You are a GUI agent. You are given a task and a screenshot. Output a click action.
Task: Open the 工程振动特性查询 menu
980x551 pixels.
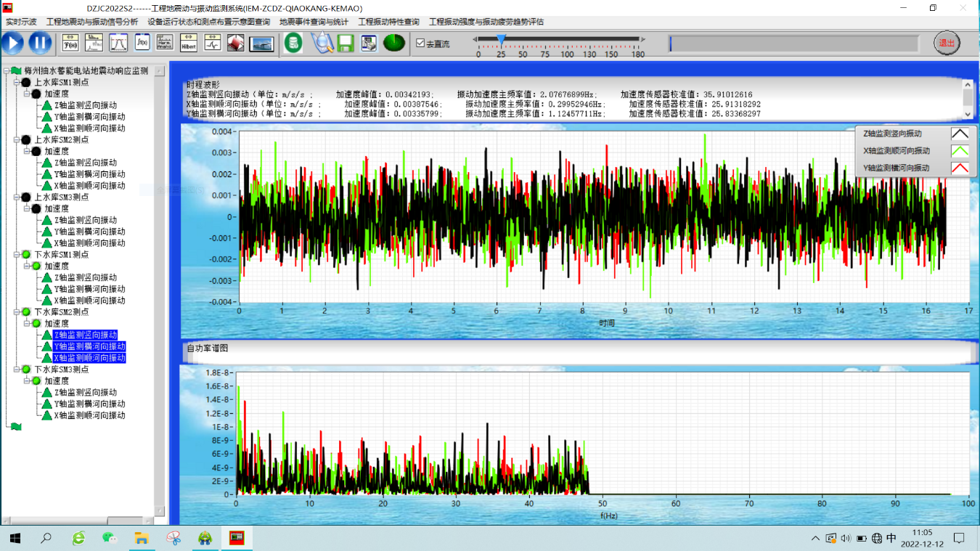click(x=388, y=22)
